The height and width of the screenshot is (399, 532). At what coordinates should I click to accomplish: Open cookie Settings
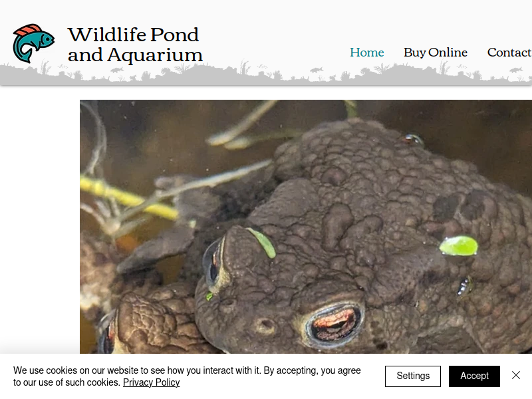(412, 376)
